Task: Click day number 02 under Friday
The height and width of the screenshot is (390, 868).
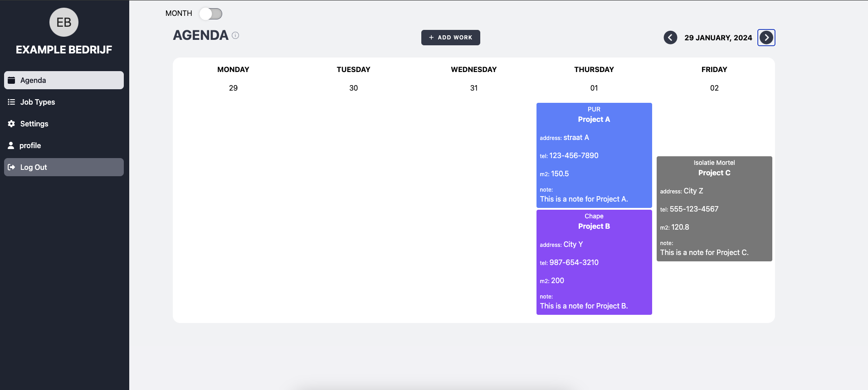Action: click(x=714, y=88)
